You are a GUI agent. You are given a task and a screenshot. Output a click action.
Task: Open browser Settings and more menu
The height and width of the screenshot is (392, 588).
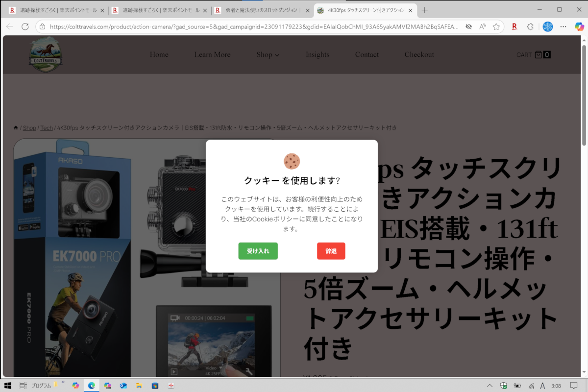coord(563,26)
